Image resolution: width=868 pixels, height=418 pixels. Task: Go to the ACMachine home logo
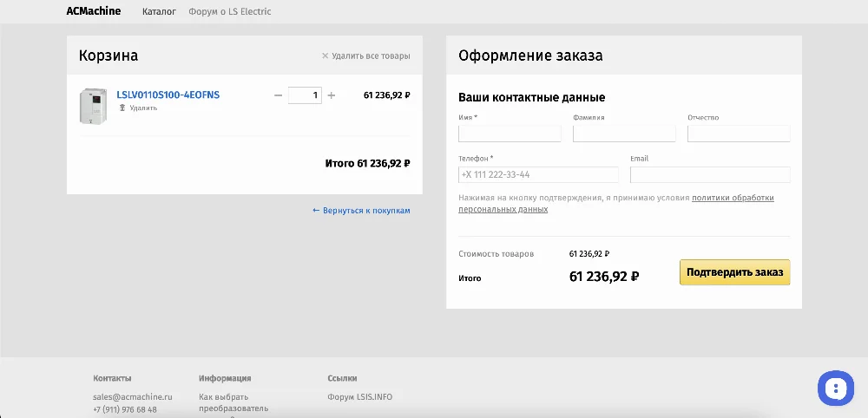point(94,11)
